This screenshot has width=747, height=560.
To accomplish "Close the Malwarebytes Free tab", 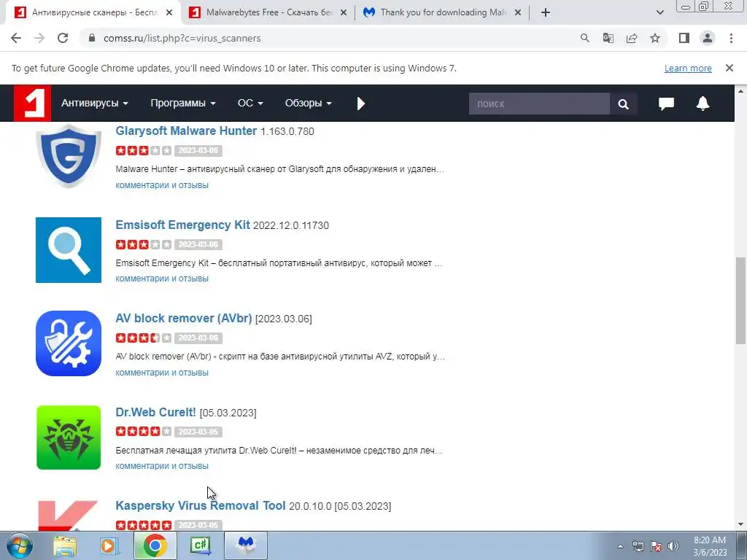I will tap(344, 13).
